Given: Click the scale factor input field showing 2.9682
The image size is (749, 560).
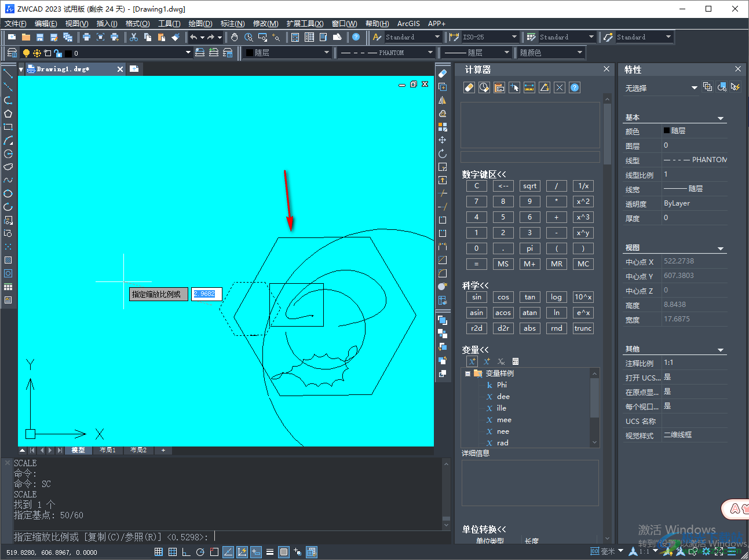Looking at the screenshot, I should [x=206, y=294].
